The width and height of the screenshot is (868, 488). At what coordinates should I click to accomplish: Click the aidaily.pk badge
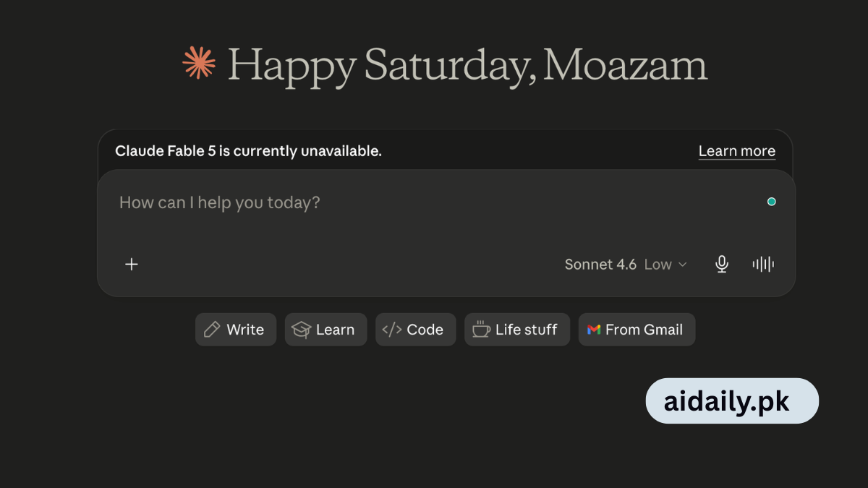click(x=732, y=401)
